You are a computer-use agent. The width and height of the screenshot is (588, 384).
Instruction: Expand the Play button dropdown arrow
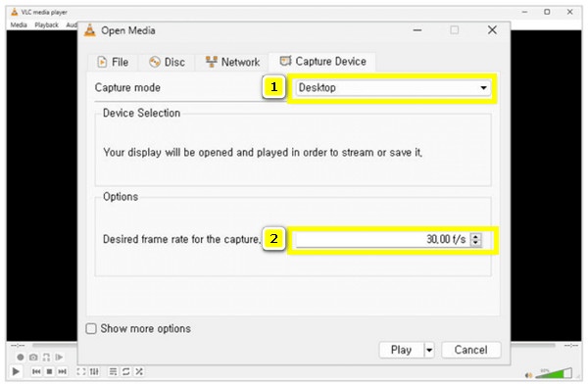tap(429, 351)
